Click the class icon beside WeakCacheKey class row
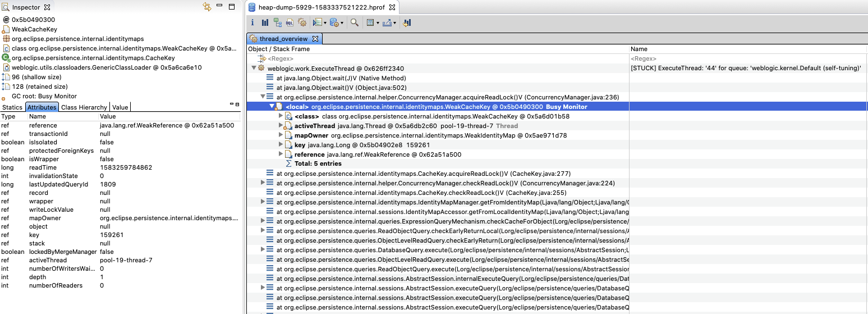 pyautogui.click(x=6, y=48)
